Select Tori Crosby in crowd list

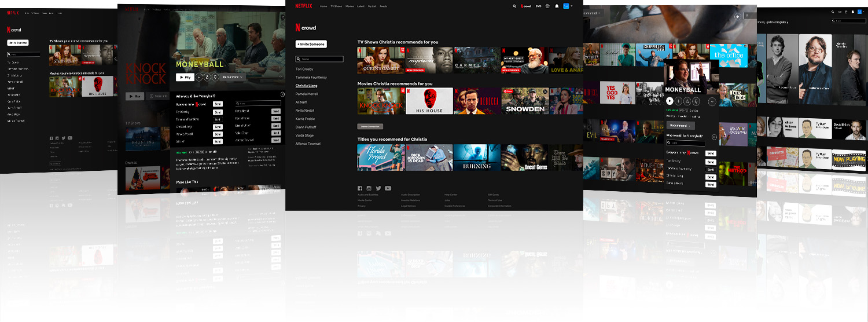[304, 69]
